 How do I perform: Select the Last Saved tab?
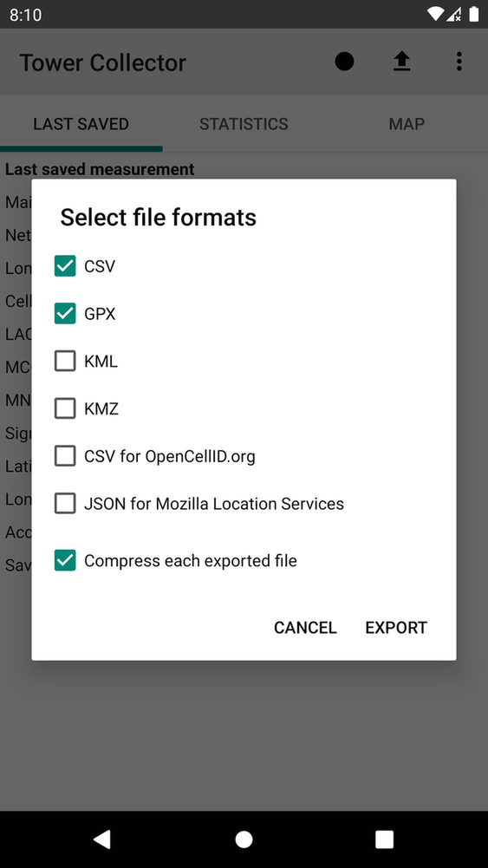point(81,123)
